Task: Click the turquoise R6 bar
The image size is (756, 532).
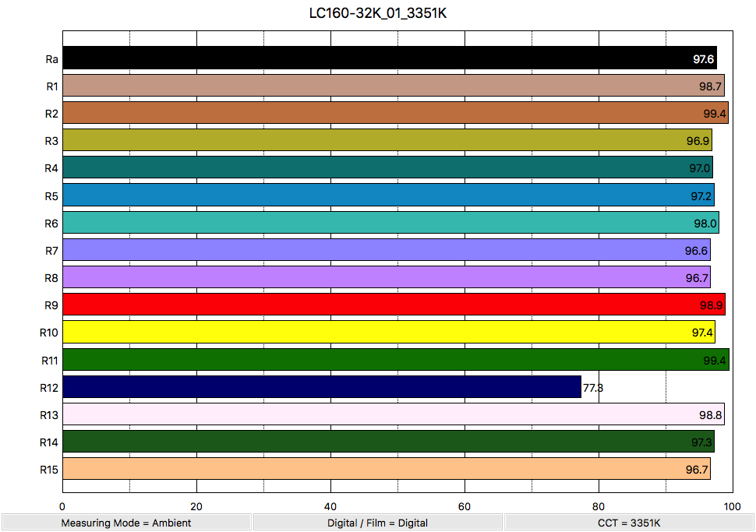Action: 390,223
